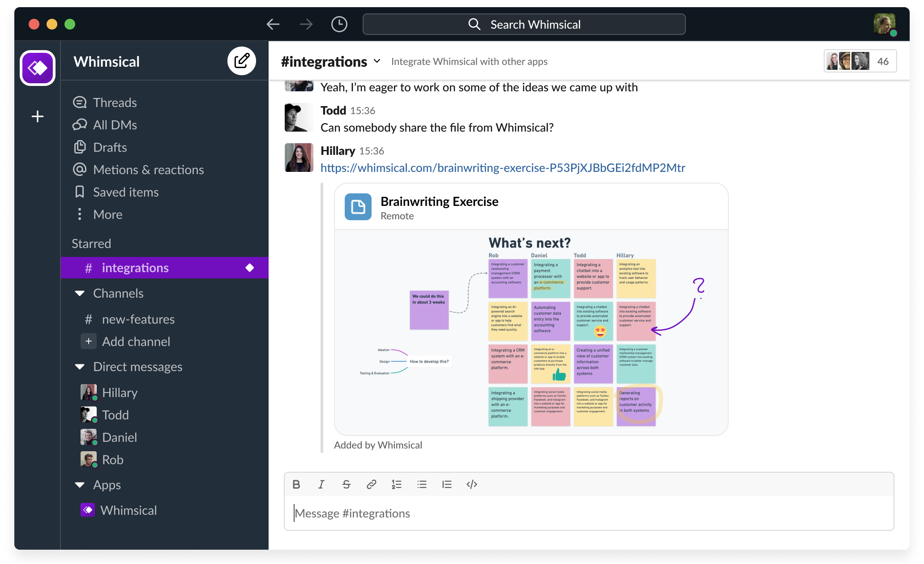924x564 pixels.
Task: Click Add channel
Action: pyautogui.click(x=136, y=342)
